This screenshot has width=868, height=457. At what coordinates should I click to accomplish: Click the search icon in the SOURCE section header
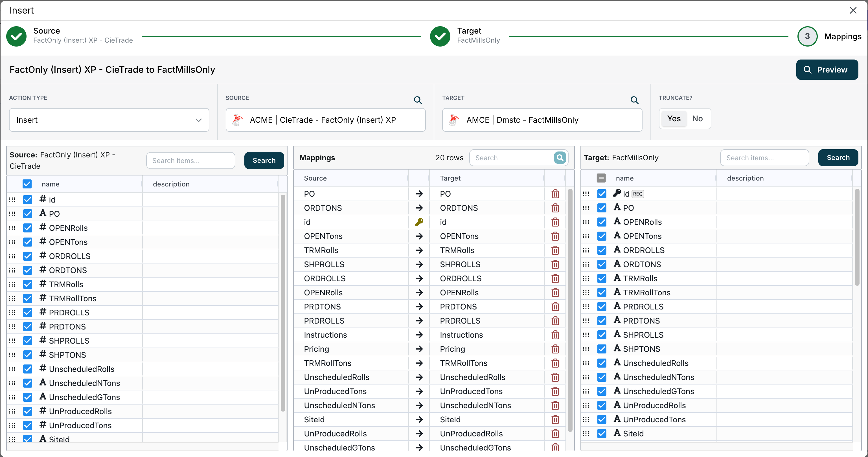[417, 100]
